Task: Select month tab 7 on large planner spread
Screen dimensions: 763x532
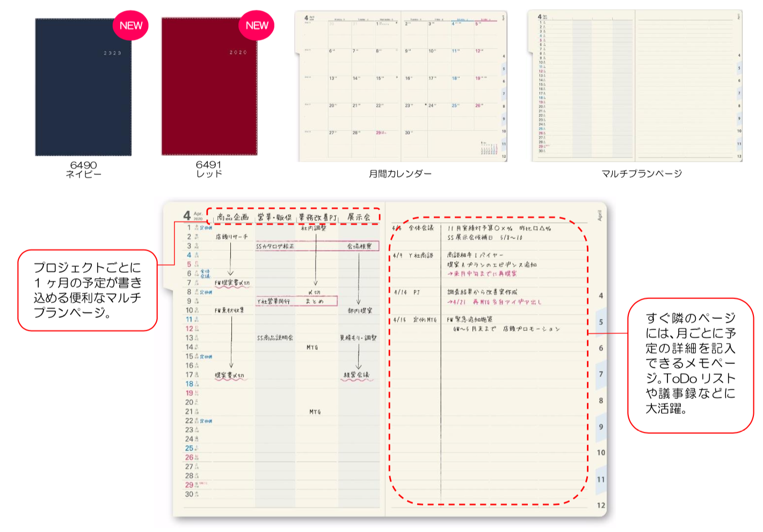Action: [x=601, y=374]
